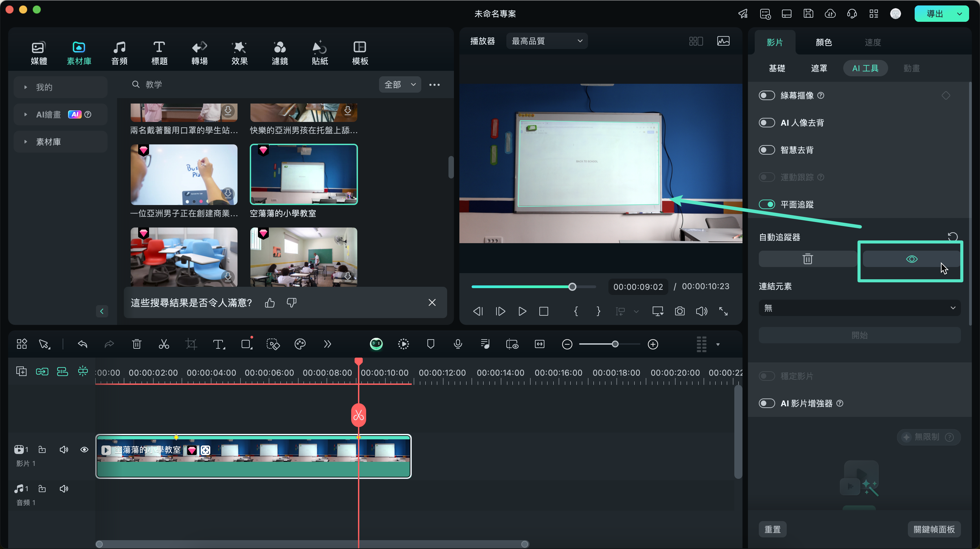980x549 pixels.
Task: Click the 播放 play button
Action: [x=522, y=311]
